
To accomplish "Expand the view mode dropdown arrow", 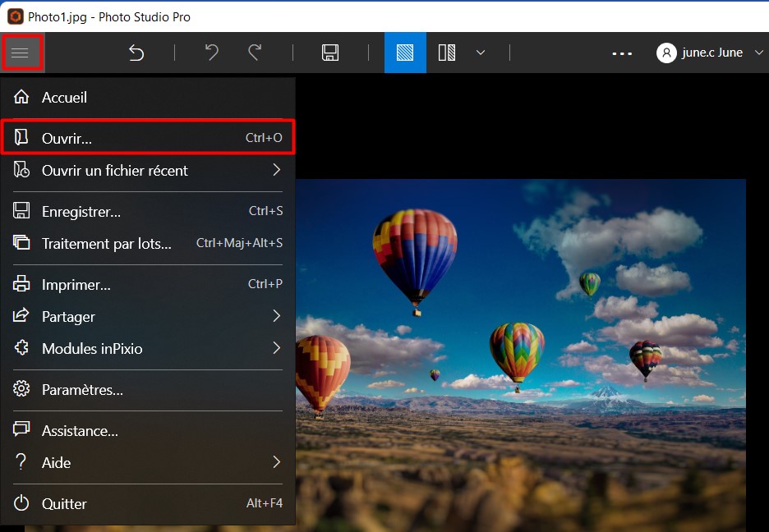I will tap(481, 53).
